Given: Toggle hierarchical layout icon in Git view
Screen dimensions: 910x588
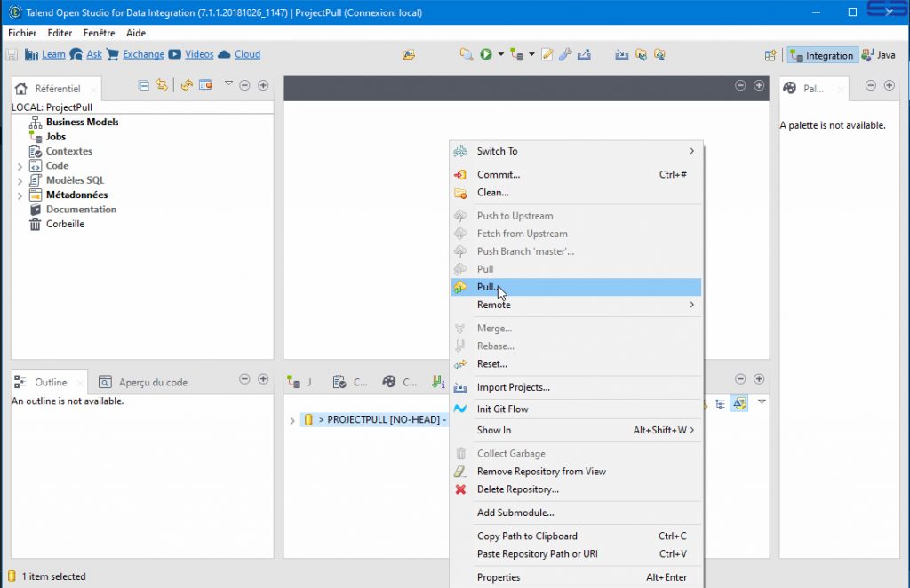Looking at the screenshot, I should 720,403.
